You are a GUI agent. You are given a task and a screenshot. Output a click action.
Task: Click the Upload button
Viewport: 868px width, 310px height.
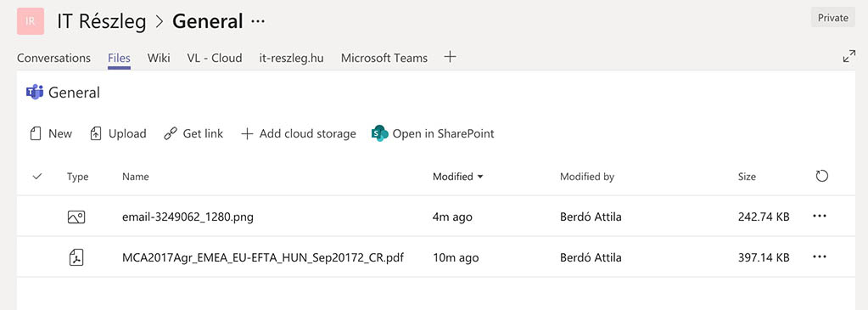[x=118, y=133]
